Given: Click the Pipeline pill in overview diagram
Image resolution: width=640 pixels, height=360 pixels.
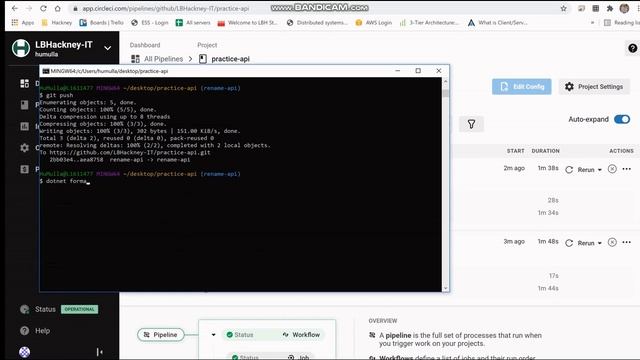Looking at the screenshot, I should tap(161, 335).
